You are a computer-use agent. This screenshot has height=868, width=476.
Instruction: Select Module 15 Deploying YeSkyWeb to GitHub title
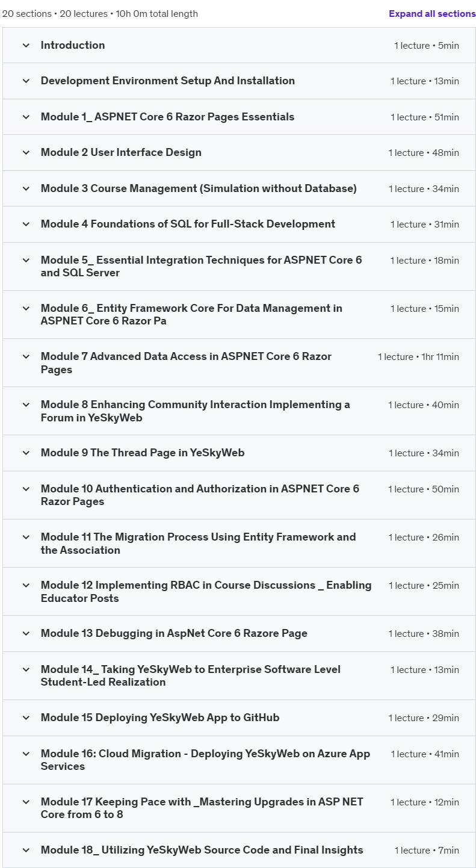click(160, 718)
